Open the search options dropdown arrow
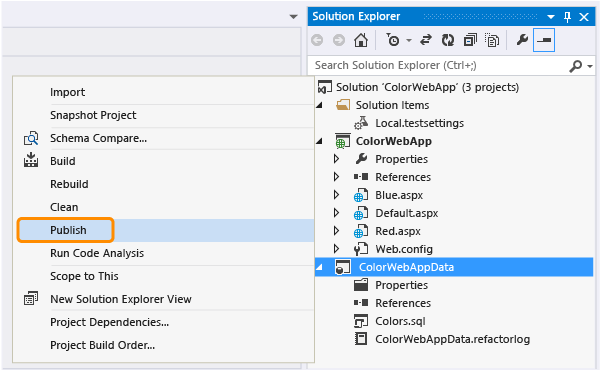 (590, 66)
